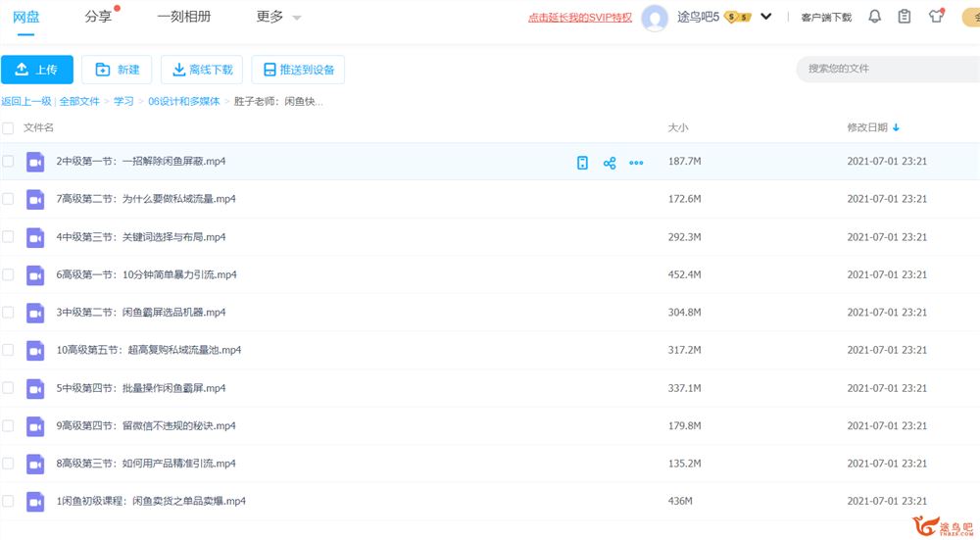This screenshot has width=980, height=540.
Task: Open file 5中级第四节：批量操作闲鱼霸屏.mp4
Action: pyautogui.click(x=140, y=388)
